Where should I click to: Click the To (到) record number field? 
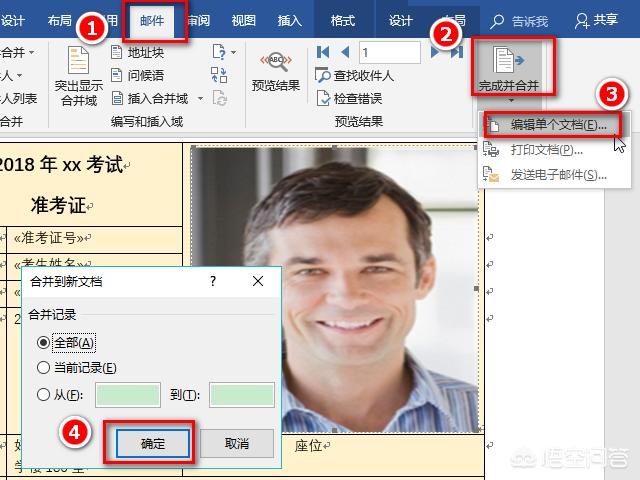pyautogui.click(x=242, y=395)
